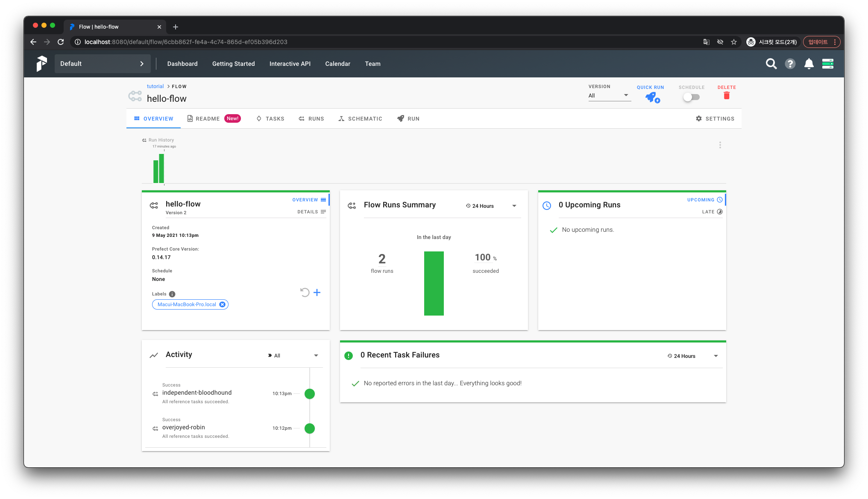Click the green bar in Flow Runs Summary
This screenshot has height=499, width=868.
pos(434,283)
